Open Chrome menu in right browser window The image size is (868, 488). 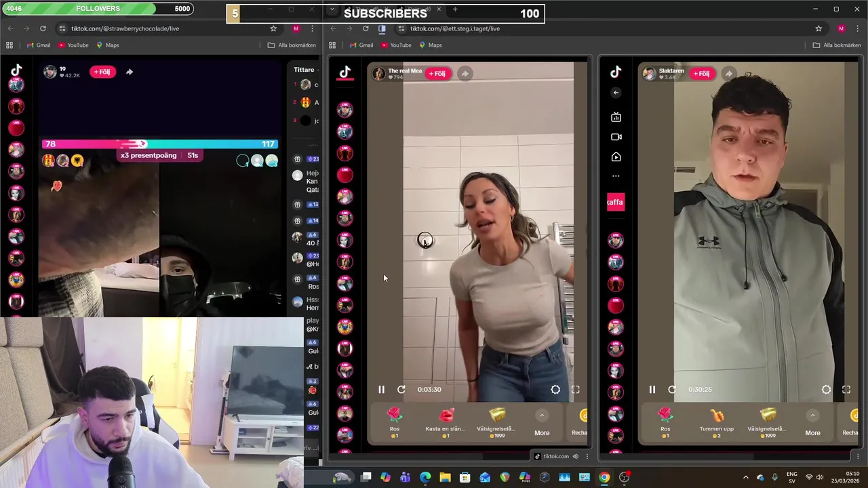coord(857,28)
